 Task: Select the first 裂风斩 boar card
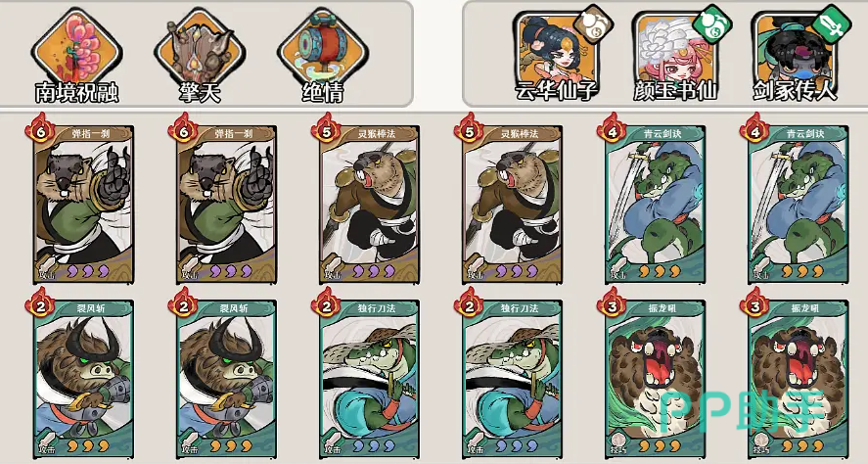(x=83, y=379)
